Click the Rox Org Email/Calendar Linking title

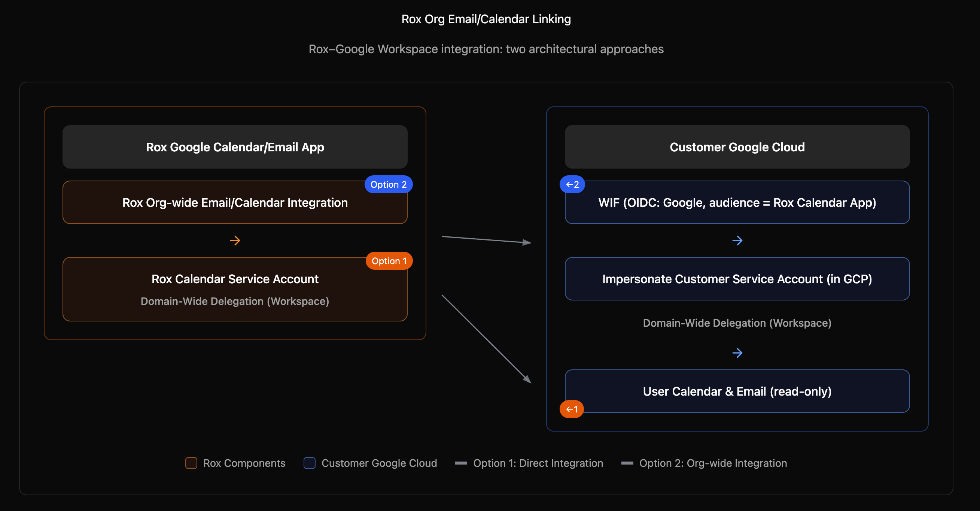tap(486, 19)
